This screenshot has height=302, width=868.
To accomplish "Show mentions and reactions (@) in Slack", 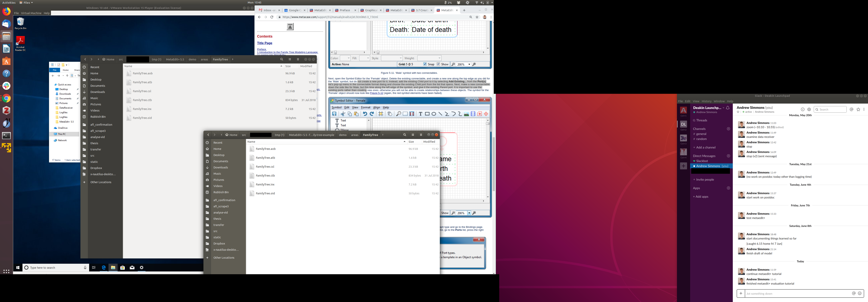I will pos(852,109).
